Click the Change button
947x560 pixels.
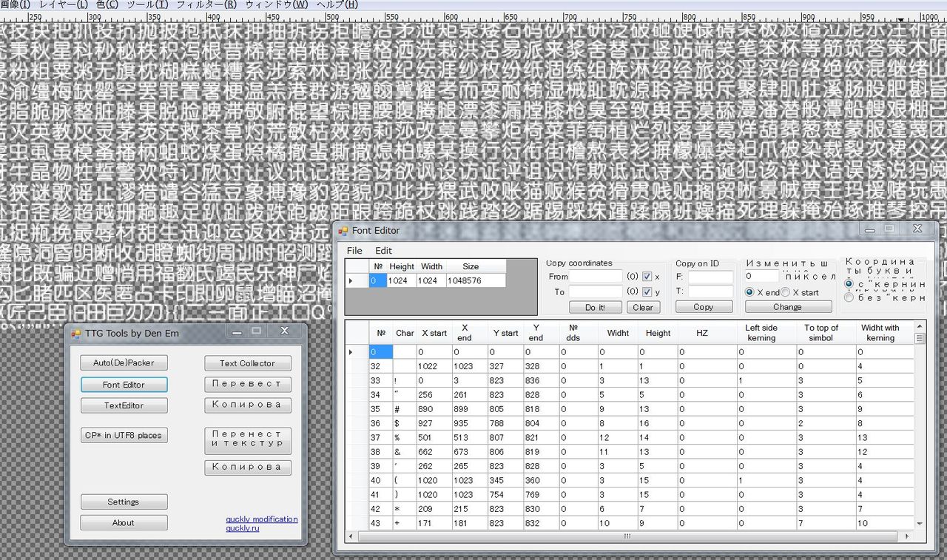point(788,306)
